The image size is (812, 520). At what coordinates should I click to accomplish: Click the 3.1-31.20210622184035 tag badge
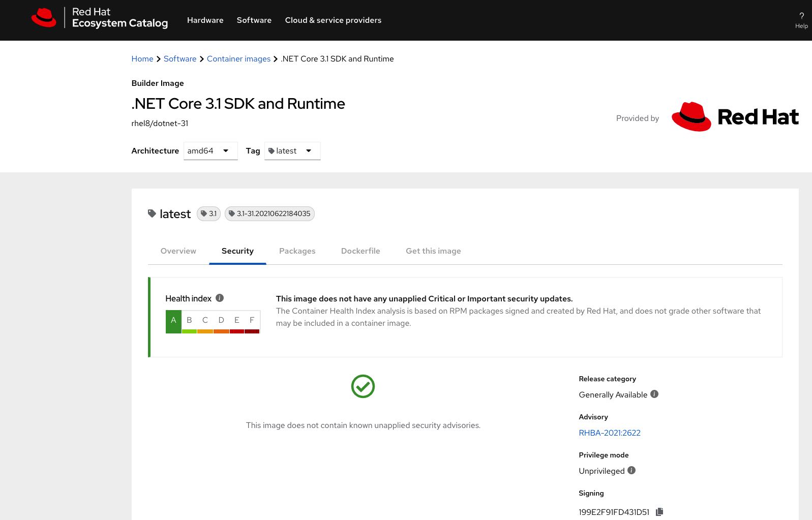tap(269, 214)
